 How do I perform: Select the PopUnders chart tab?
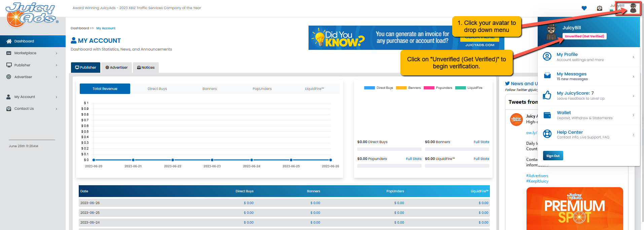pyautogui.click(x=262, y=89)
